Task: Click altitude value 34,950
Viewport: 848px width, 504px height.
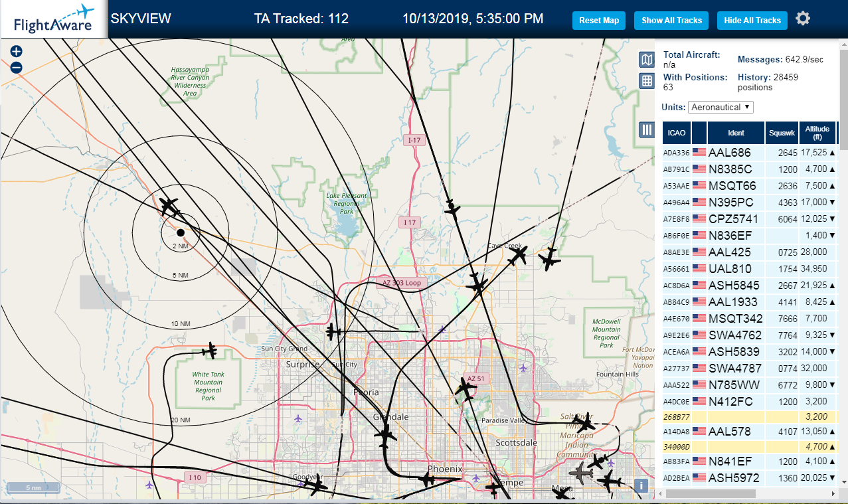Action: (814, 269)
